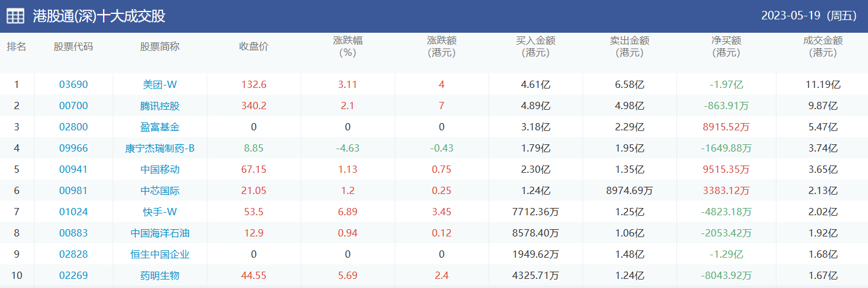868x288 pixels.
Task: Click stock code 00700
Action: pos(73,106)
